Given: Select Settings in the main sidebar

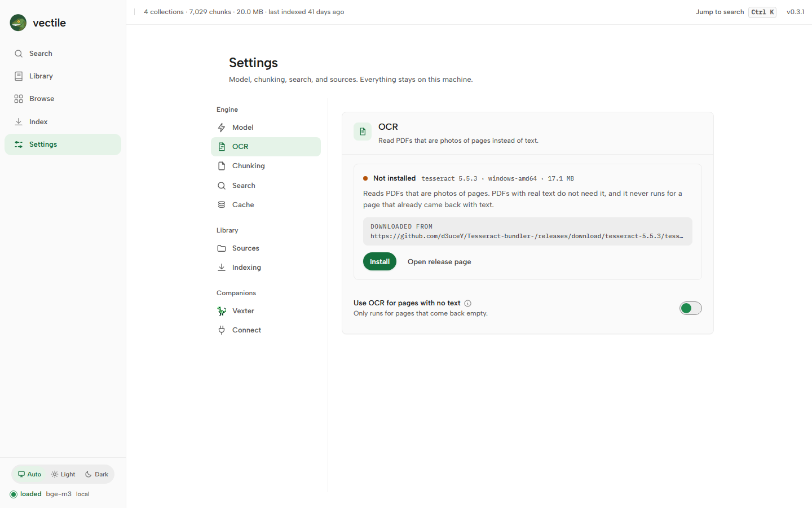Looking at the screenshot, I should coord(63,144).
